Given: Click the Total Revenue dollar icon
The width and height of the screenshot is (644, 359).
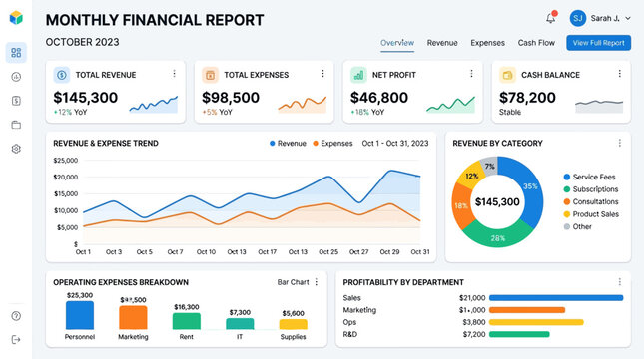Looking at the screenshot, I should click(62, 75).
